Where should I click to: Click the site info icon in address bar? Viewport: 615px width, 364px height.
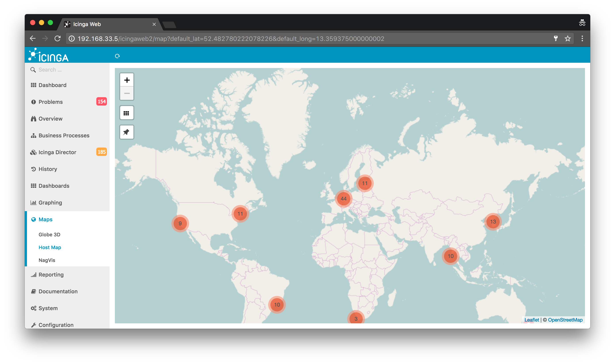coord(71,39)
